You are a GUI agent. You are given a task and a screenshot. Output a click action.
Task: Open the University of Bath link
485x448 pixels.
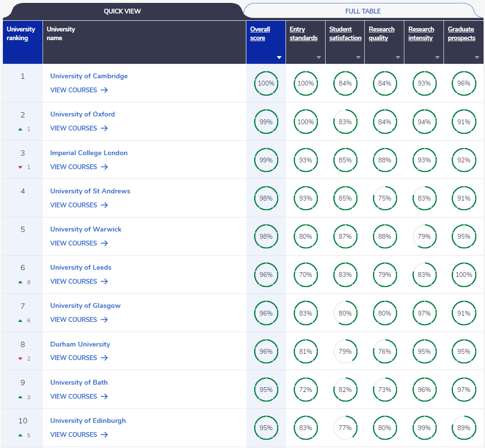[x=79, y=382]
